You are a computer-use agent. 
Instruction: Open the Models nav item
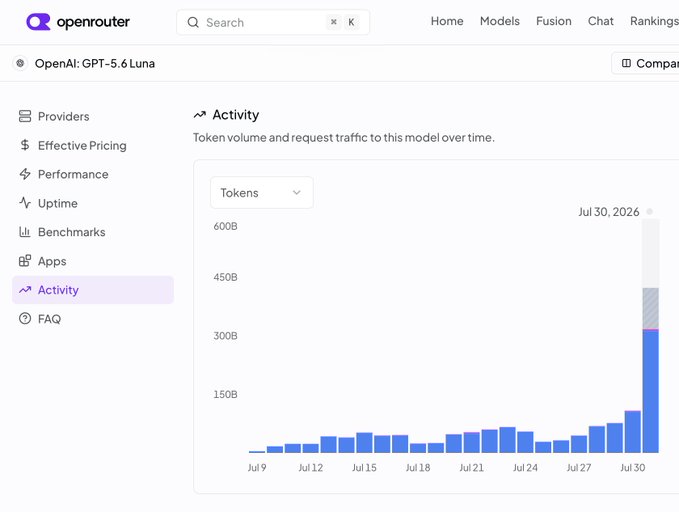500,21
